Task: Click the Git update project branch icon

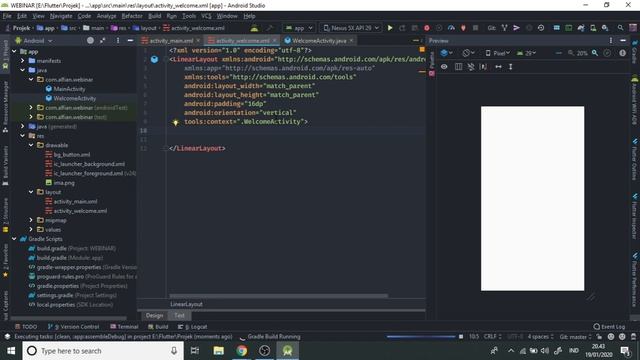Action: click(x=504, y=28)
